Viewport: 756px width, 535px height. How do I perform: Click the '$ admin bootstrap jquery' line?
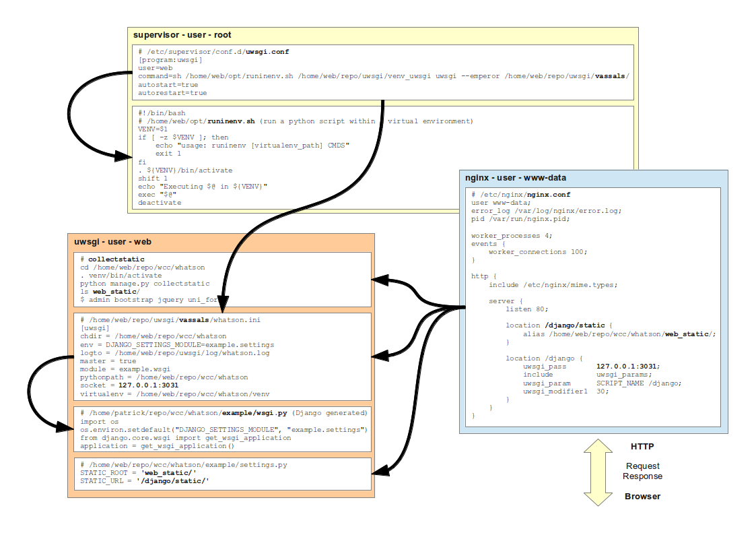(149, 300)
